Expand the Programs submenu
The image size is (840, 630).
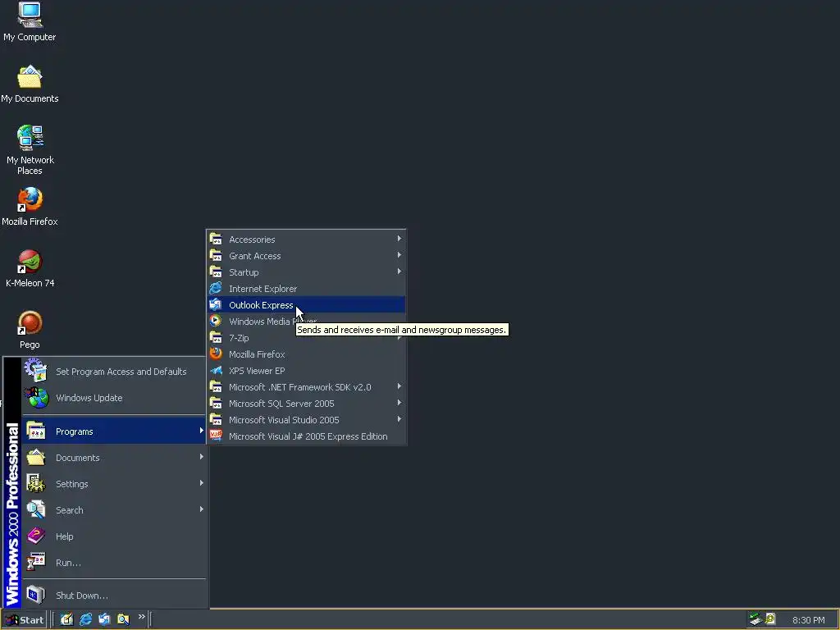(113, 431)
